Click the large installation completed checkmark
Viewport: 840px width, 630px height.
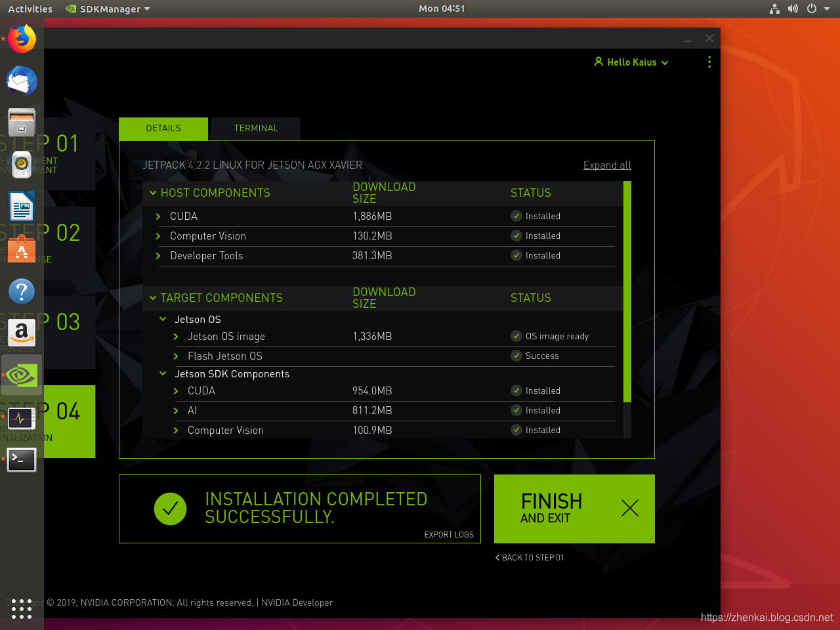[x=171, y=509]
